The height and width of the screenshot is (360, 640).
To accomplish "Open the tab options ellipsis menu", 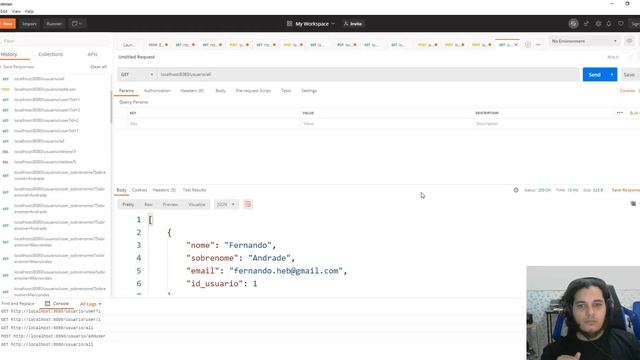I will 538,45.
